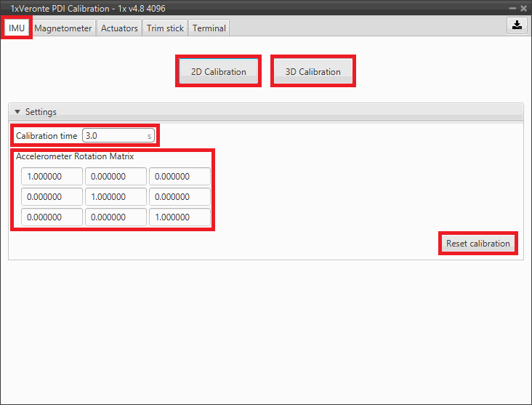This screenshot has width=532, height=405.
Task: Open the Magnetometer tab
Action: coord(63,28)
